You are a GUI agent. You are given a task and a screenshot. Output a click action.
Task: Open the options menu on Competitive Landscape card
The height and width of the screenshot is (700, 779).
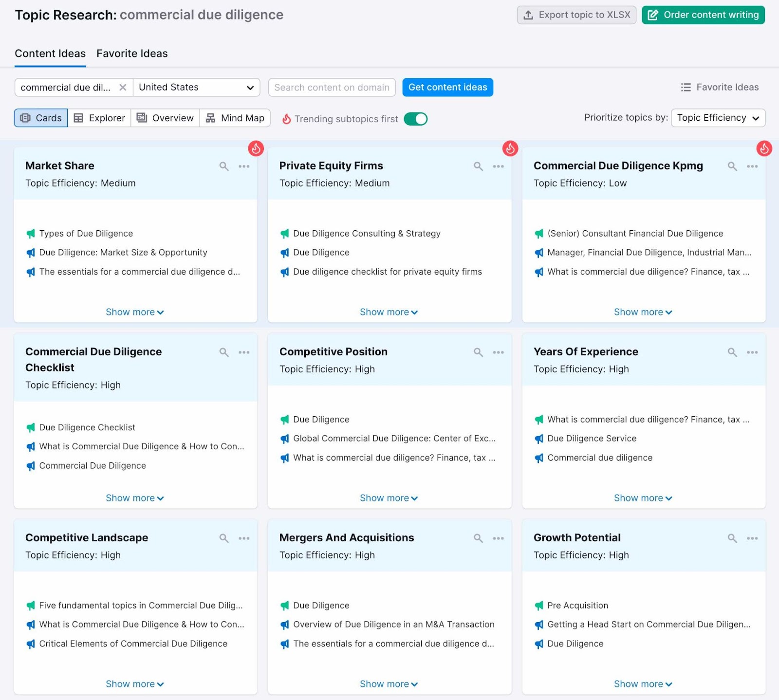click(244, 538)
